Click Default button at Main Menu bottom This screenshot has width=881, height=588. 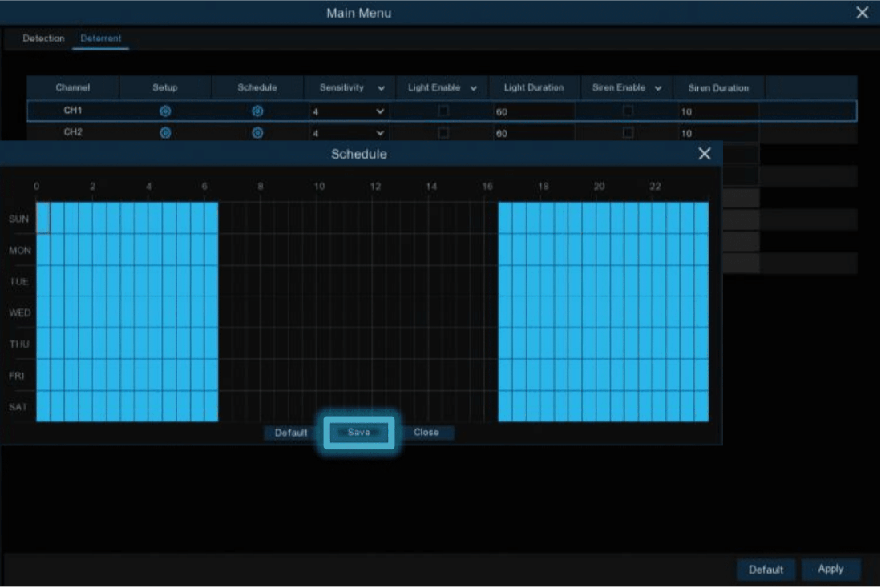point(766,570)
